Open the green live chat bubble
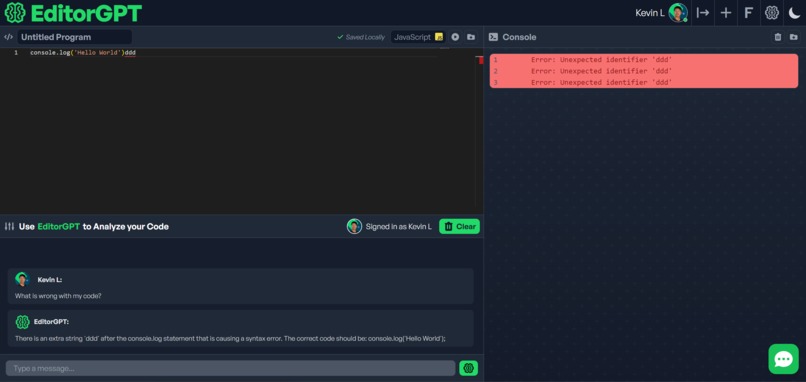This screenshot has height=382, width=806. pos(783,359)
